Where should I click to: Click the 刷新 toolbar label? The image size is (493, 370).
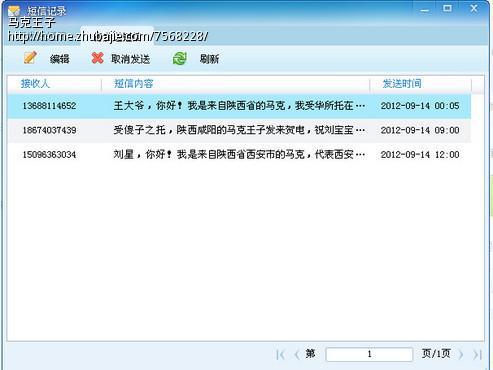coord(209,59)
